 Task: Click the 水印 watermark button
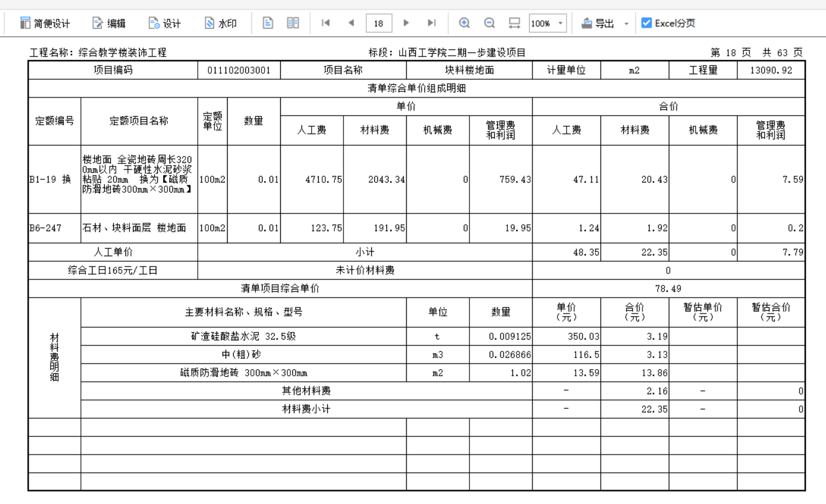tap(221, 23)
